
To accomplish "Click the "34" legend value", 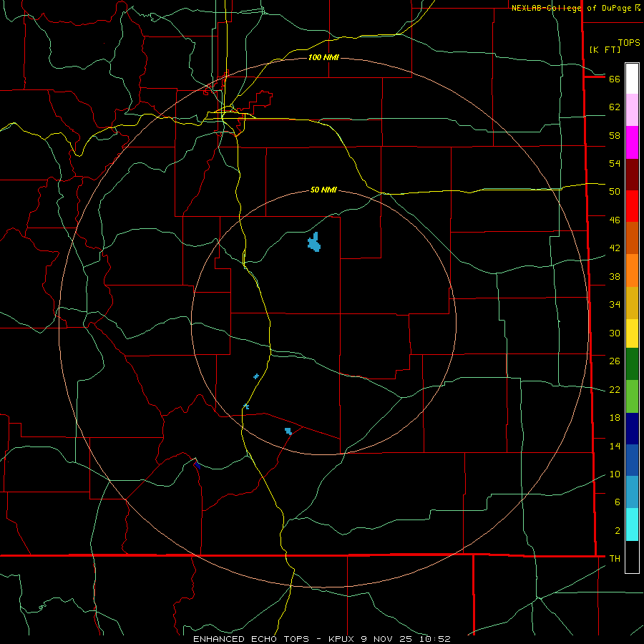I will click(x=615, y=305).
